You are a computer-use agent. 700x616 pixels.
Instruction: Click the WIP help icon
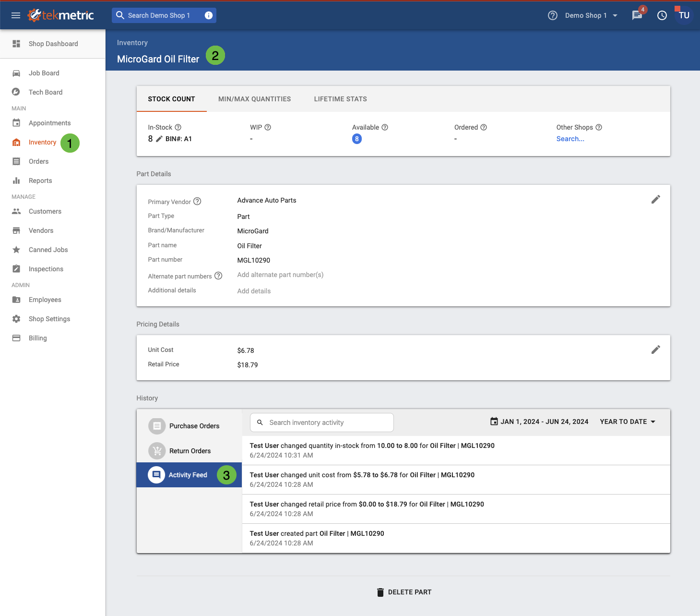click(268, 127)
